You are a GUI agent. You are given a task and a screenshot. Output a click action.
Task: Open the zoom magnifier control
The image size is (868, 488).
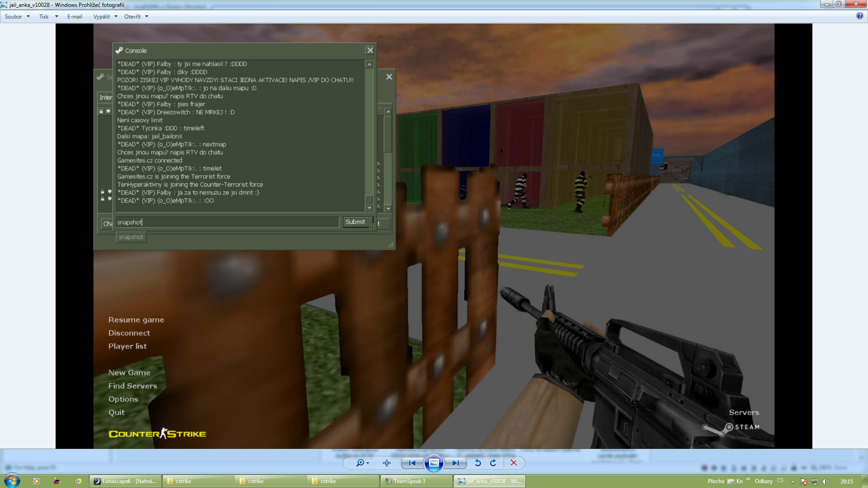pyautogui.click(x=360, y=463)
